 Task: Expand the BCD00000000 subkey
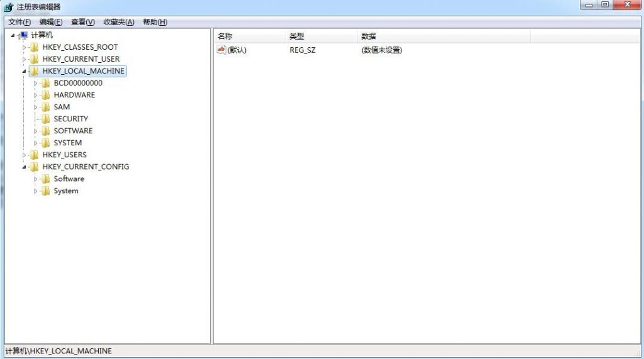pos(35,84)
